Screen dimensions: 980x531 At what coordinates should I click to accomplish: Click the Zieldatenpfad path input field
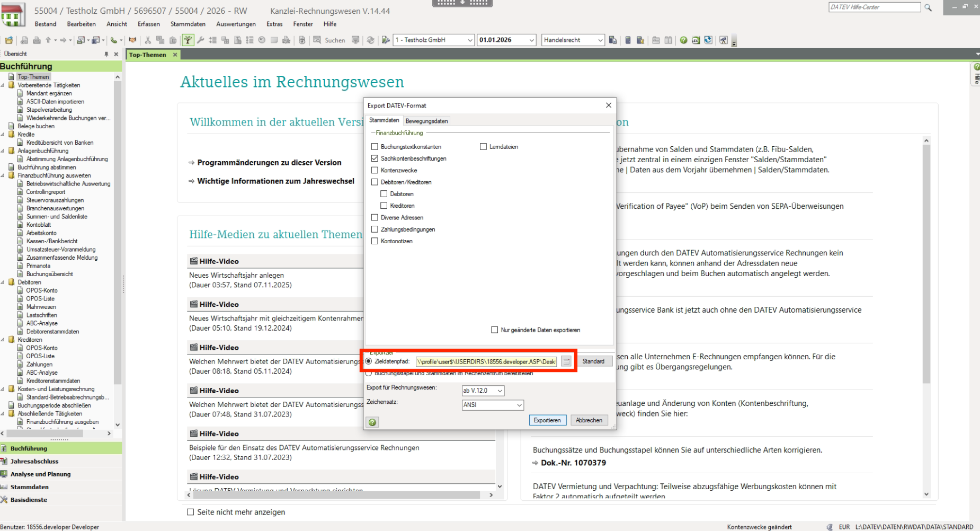click(486, 361)
